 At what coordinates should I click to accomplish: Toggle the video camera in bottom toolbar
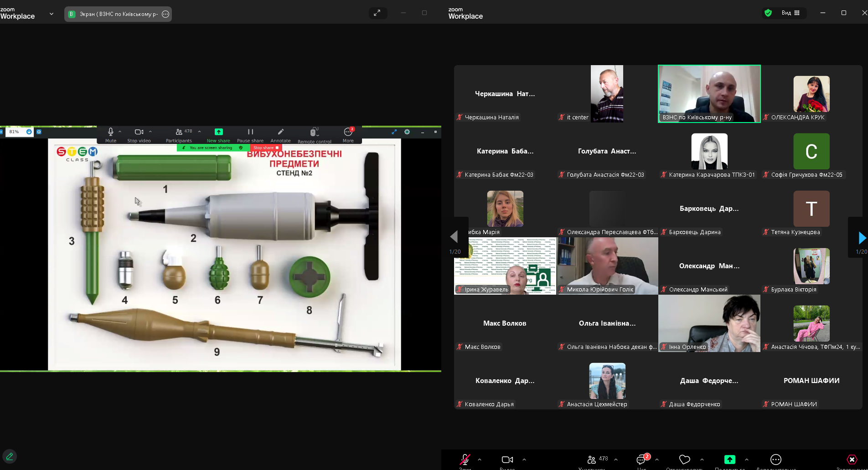pos(507,460)
